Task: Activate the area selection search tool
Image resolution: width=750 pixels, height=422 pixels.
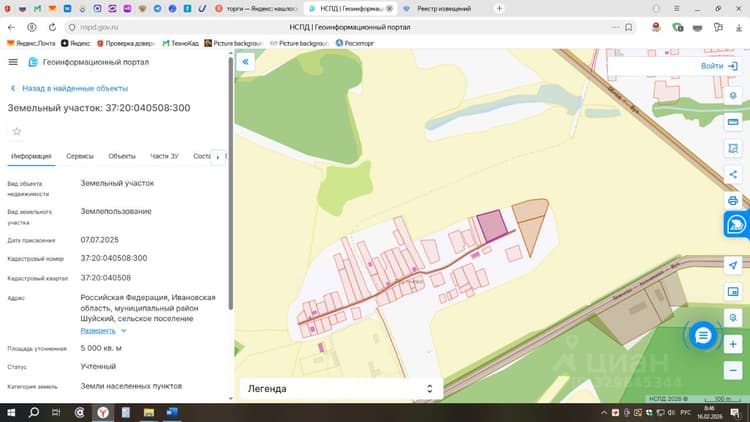Action: tap(733, 148)
